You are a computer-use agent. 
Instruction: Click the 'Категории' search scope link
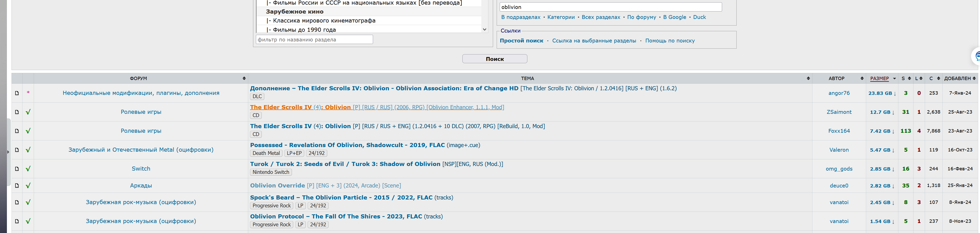(x=561, y=17)
